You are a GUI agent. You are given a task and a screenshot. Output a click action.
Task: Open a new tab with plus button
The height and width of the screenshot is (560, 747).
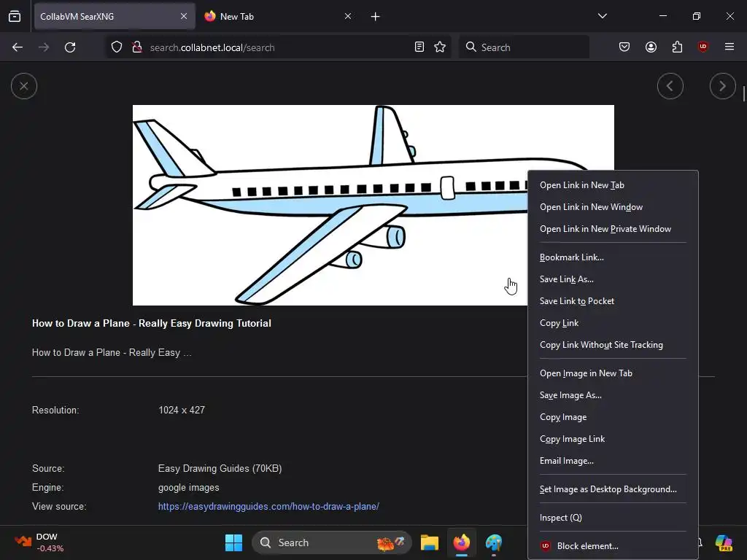pos(376,17)
